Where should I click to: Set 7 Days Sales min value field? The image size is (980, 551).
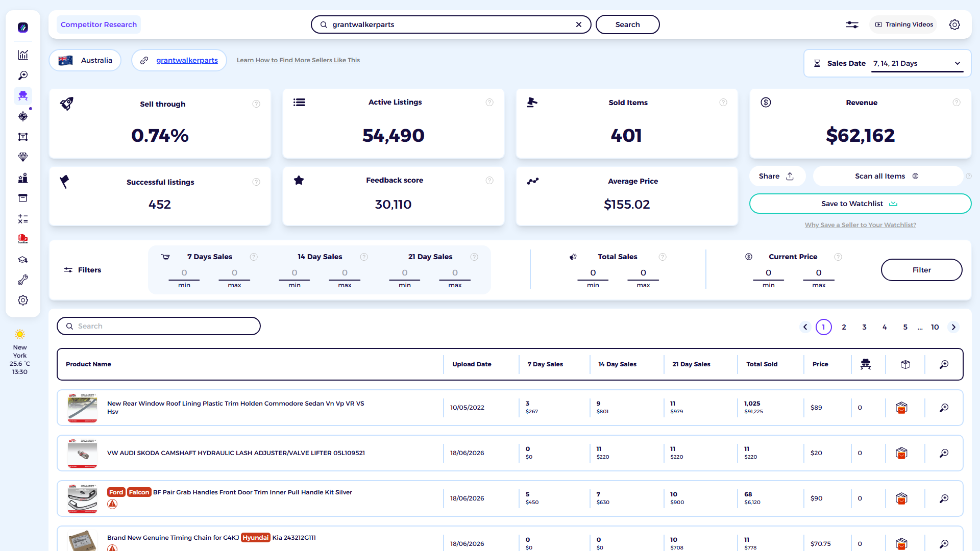(184, 273)
